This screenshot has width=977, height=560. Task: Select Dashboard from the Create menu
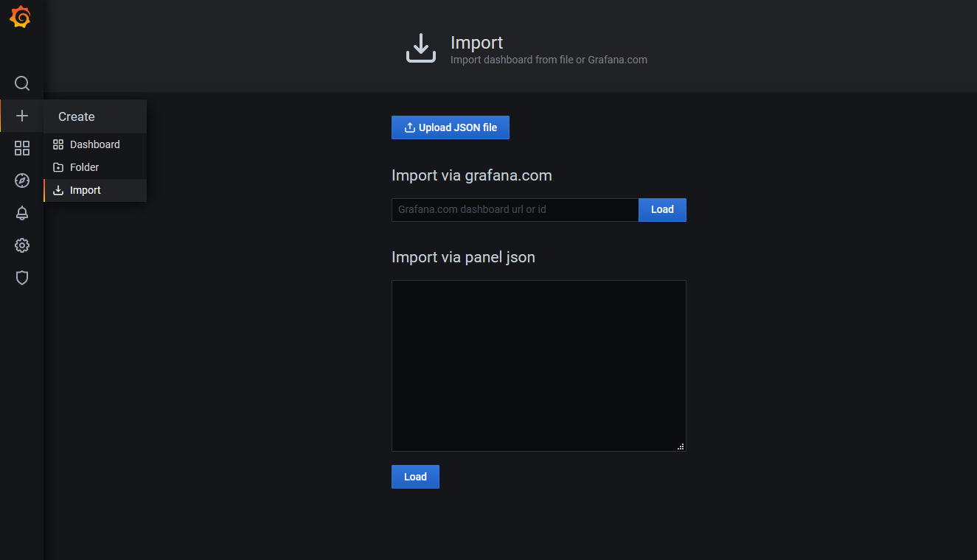(94, 144)
